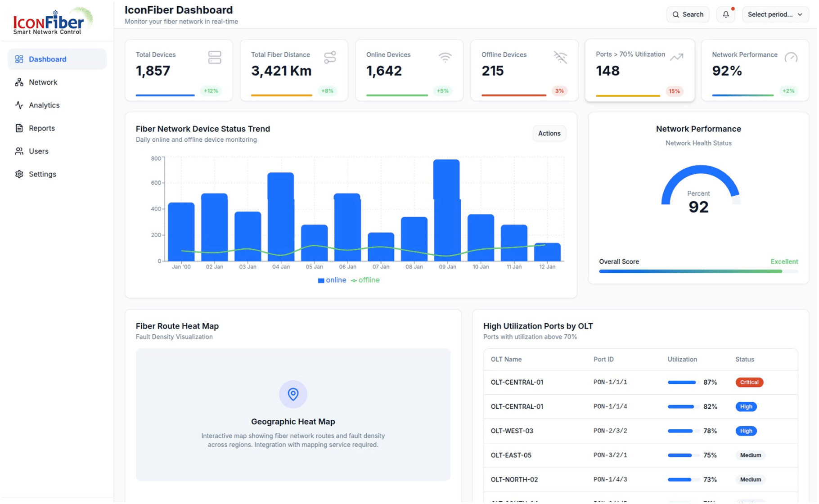The image size is (819, 504).
Task: Click the 09 Jan bar in the chart
Action: point(446,211)
